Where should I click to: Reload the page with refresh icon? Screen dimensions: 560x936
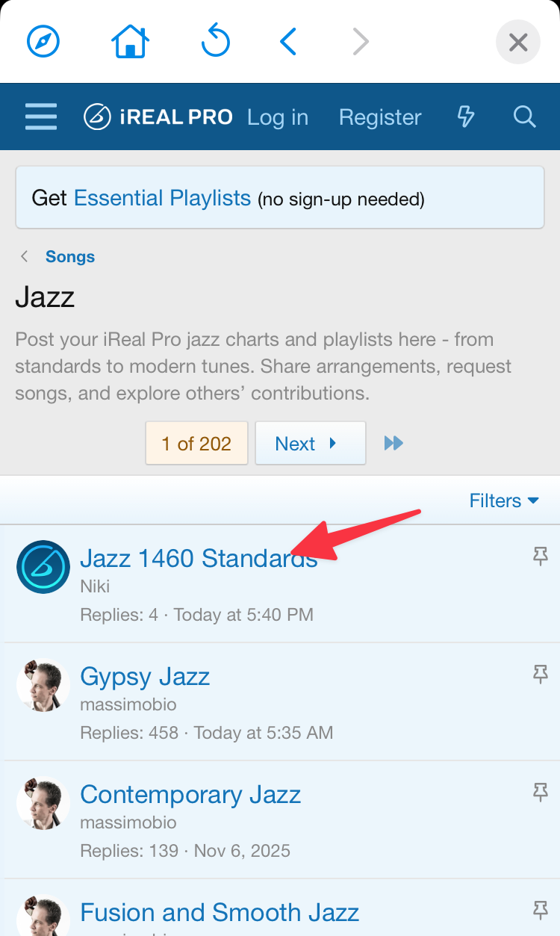pyautogui.click(x=216, y=41)
